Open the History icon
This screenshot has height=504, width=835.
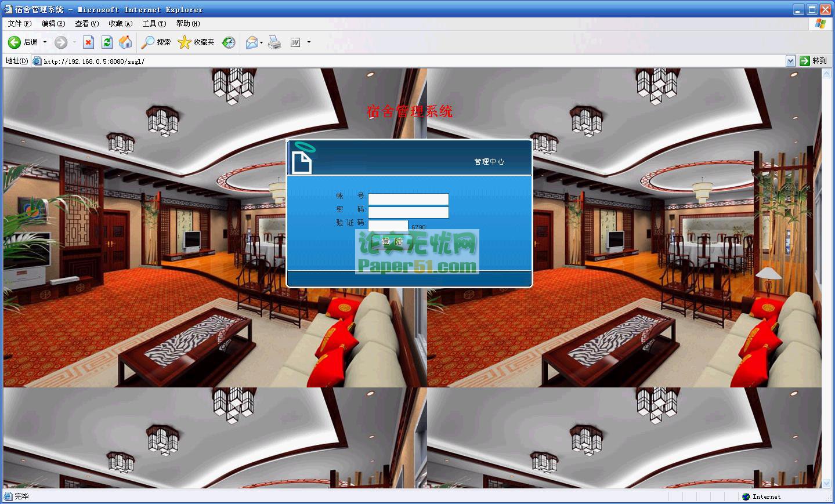coord(229,42)
